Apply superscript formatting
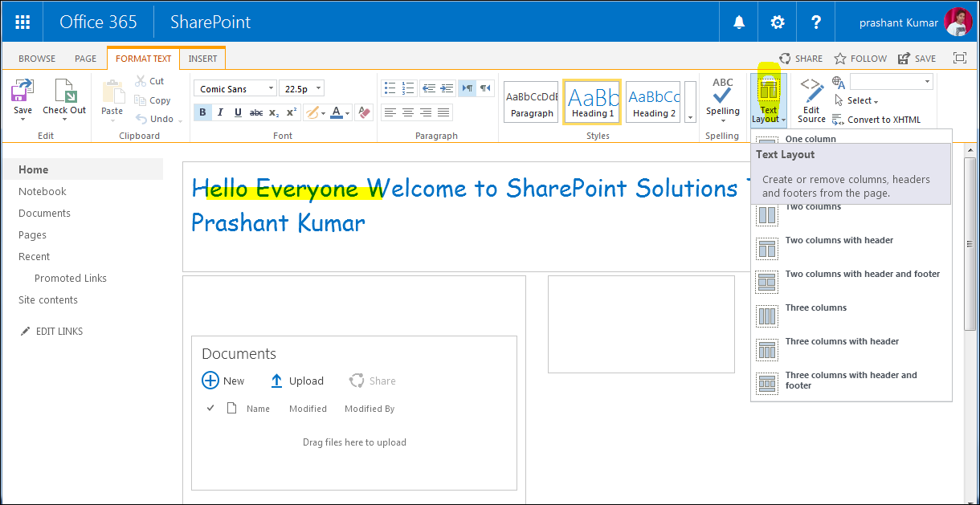The height and width of the screenshot is (505, 980). tap(292, 112)
